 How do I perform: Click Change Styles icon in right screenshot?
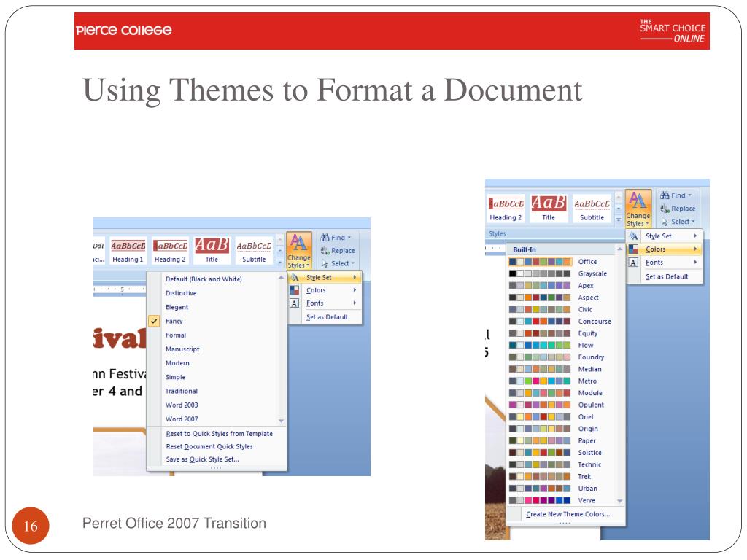coord(638,208)
